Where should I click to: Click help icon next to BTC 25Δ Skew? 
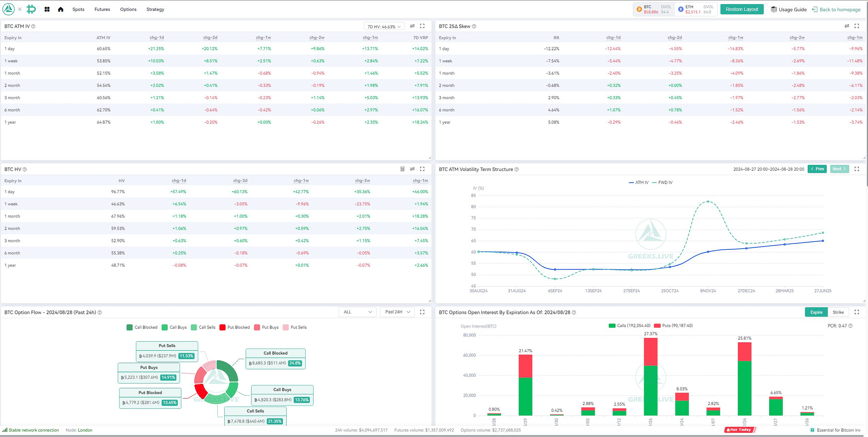click(474, 26)
